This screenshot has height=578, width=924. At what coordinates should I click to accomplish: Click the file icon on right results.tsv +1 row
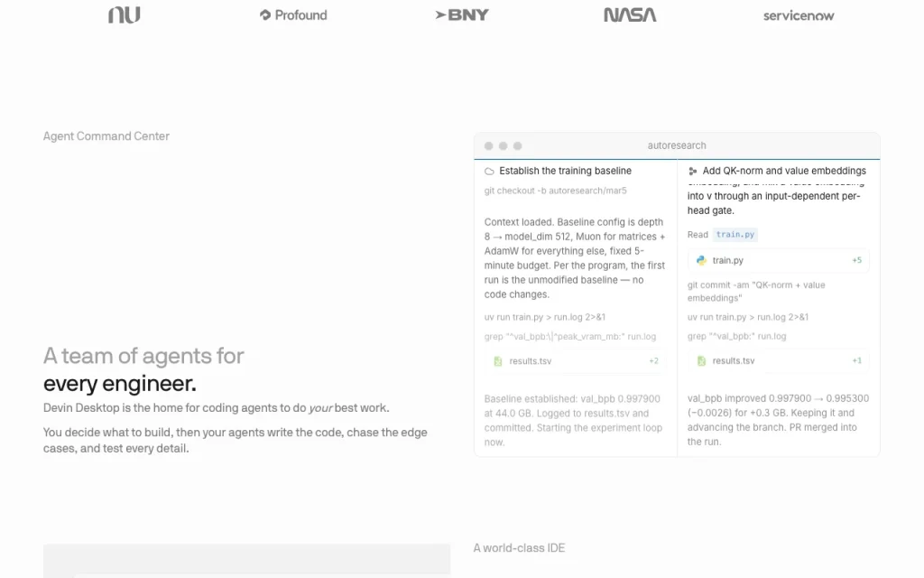(701, 360)
